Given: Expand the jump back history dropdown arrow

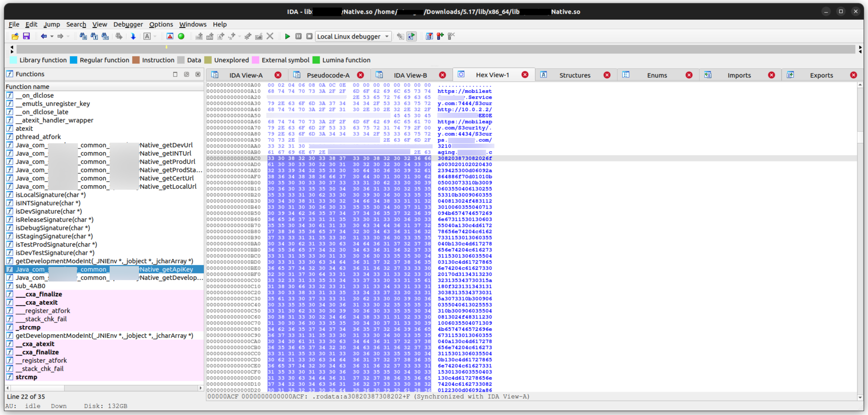Looking at the screenshot, I should [52, 36].
